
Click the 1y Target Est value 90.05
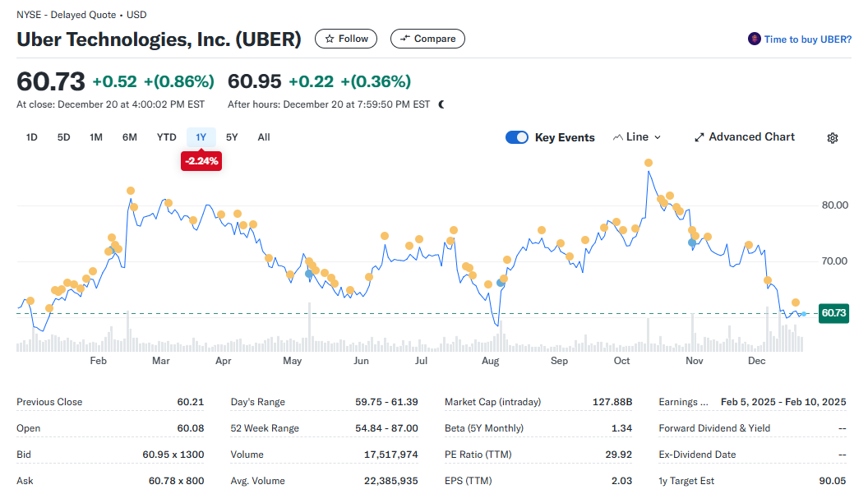pos(833,481)
